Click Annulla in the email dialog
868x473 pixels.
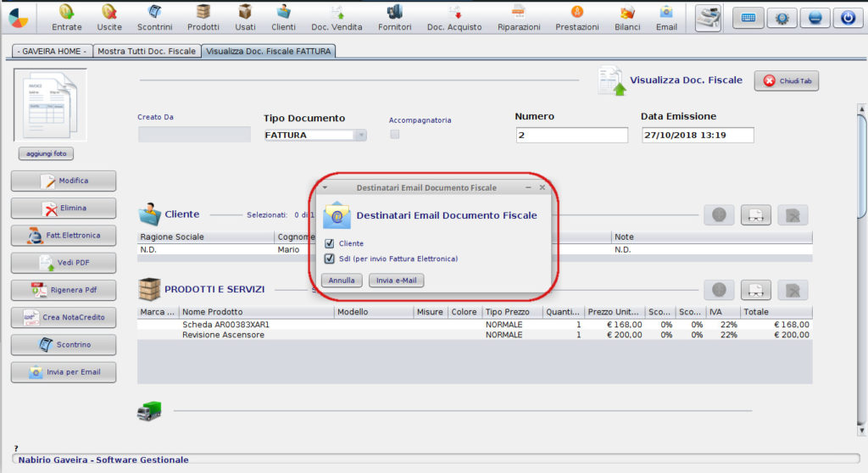342,281
